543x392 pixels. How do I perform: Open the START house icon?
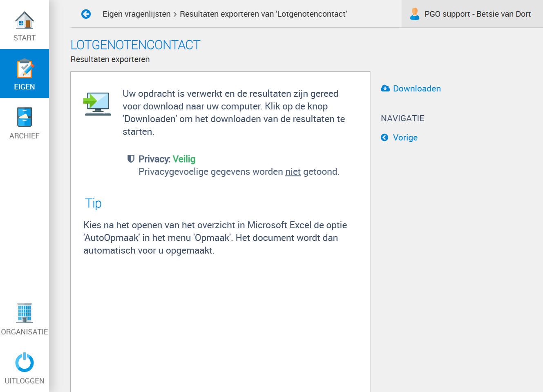pos(25,20)
